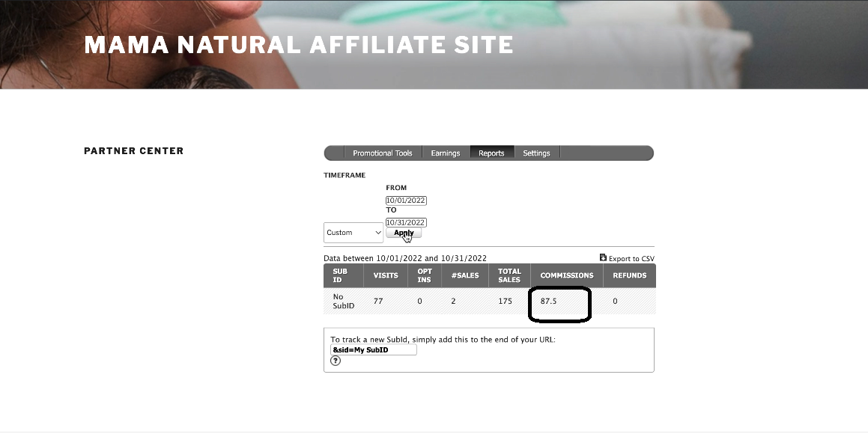Go to the Settings tab
The height and width of the screenshot is (434, 868).
coord(536,153)
